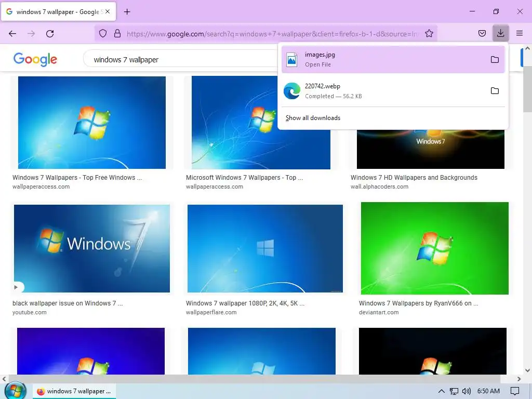The image size is (532, 399).
Task: Click horizontal scrollbar right arrow
Action: [519, 379]
